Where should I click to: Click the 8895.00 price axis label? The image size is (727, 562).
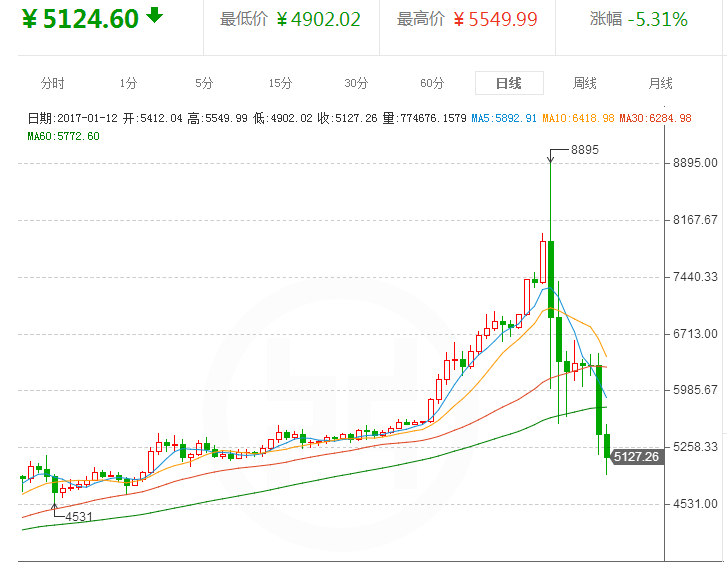[695, 163]
